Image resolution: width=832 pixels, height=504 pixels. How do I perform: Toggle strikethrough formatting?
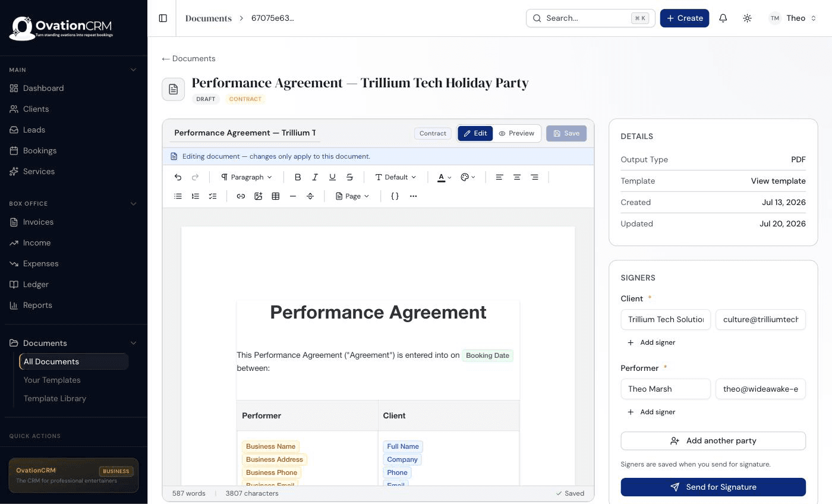point(349,177)
